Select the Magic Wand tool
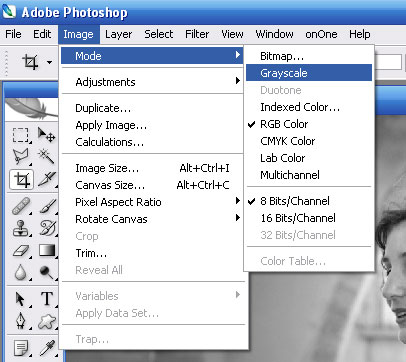The image size is (406, 362). 46,156
